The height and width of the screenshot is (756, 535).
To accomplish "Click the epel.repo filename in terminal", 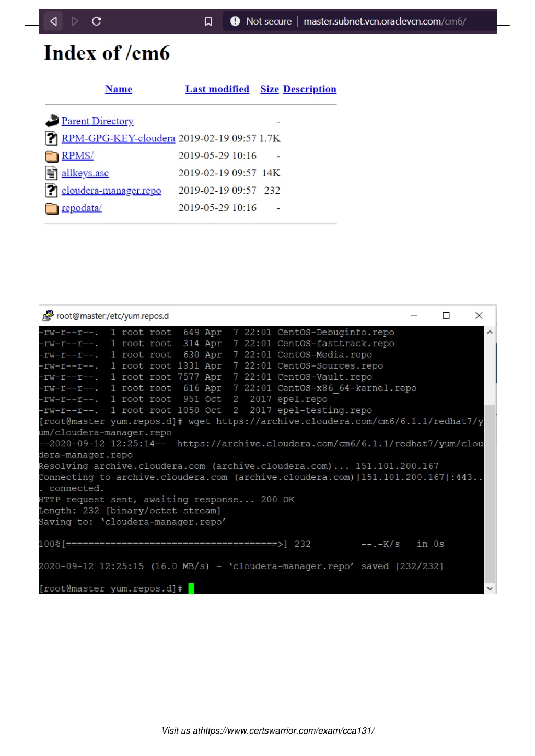I will click(x=303, y=399).
